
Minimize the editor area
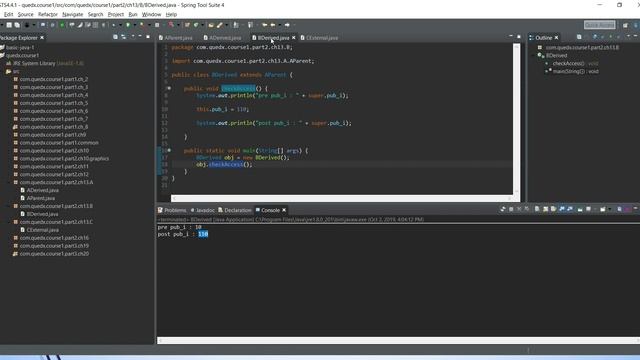tap(511, 37)
